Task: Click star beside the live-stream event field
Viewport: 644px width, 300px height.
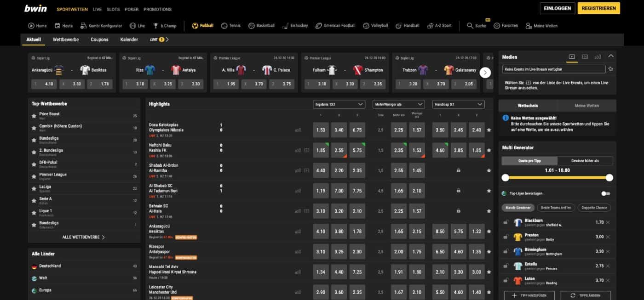Action: click(x=611, y=69)
